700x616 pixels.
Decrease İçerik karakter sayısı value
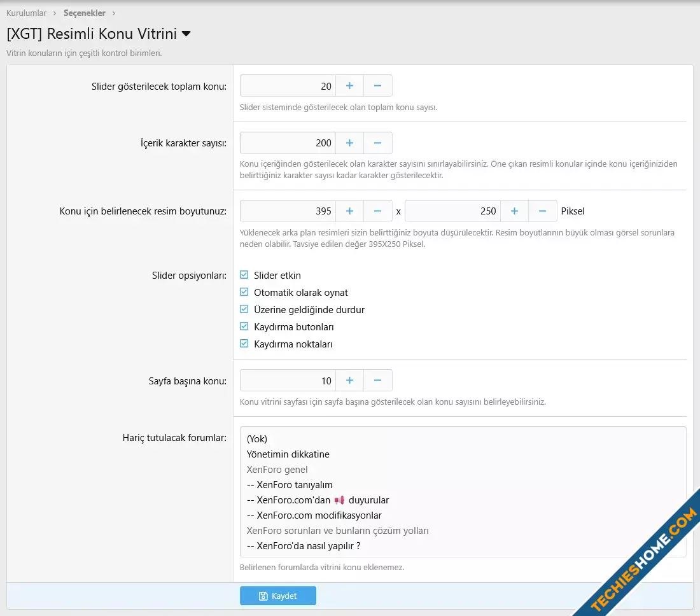pos(377,143)
